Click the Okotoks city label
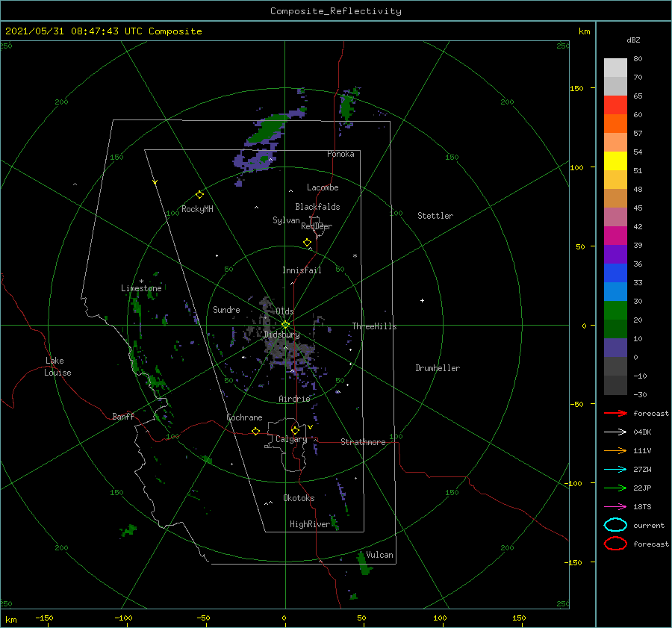672x628 pixels. coord(299,498)
